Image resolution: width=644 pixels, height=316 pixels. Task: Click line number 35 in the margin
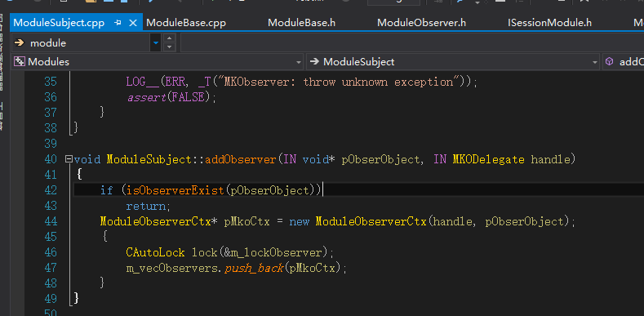pos(50,82)
